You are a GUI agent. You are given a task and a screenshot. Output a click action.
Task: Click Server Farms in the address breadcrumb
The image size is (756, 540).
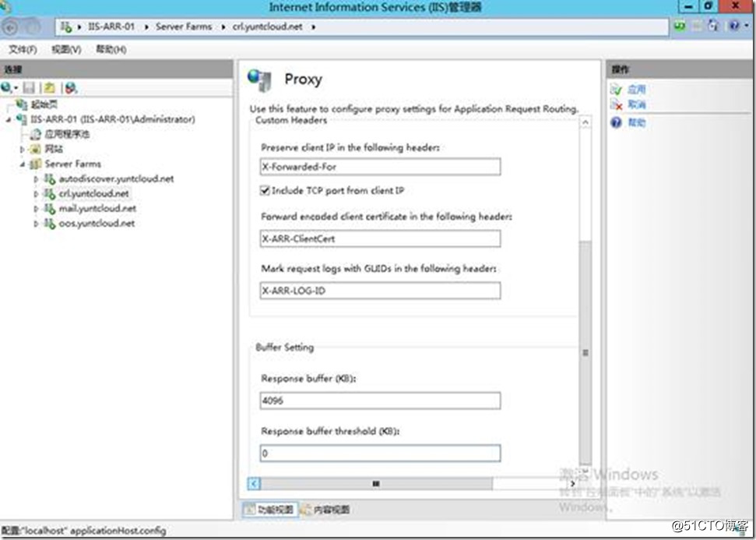click(x=184, y=26)
